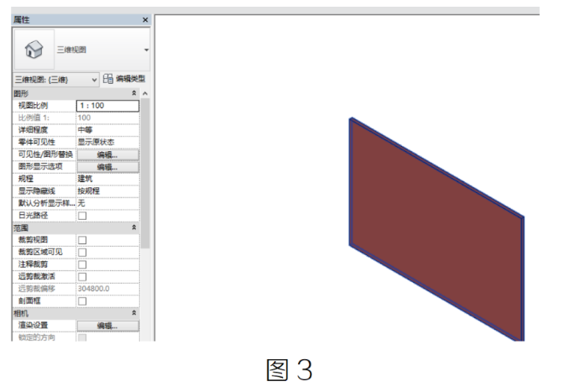Collapse the 图形 section
Viewport: 569px width, 392px height.
134,93
